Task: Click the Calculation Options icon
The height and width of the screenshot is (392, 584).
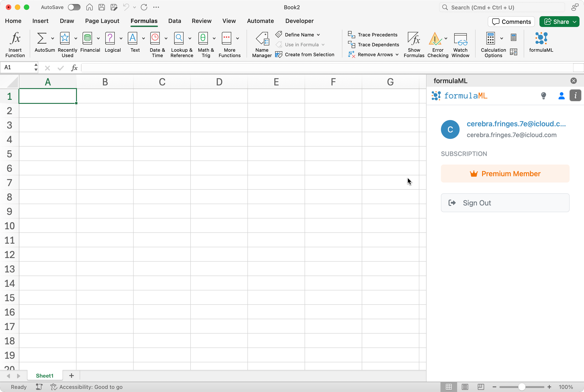Action: [490, 38]
